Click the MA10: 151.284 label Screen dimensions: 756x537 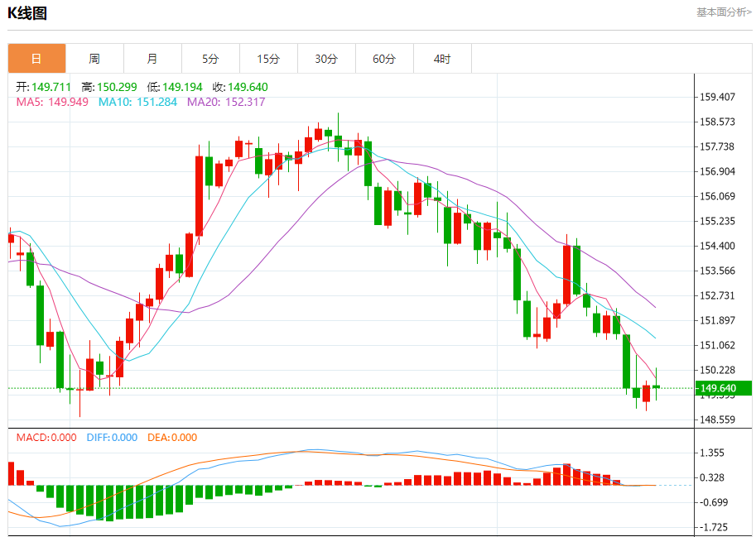(138, 102)
